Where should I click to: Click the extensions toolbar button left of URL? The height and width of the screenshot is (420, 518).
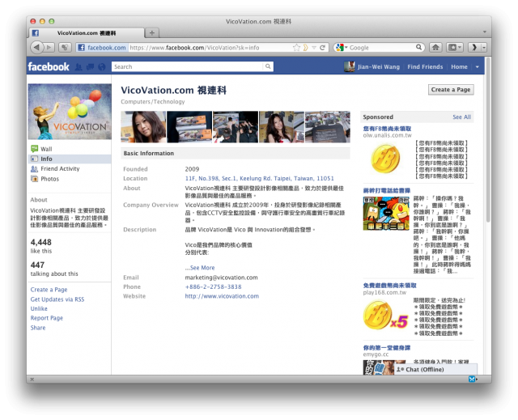[x=65, y=48]
